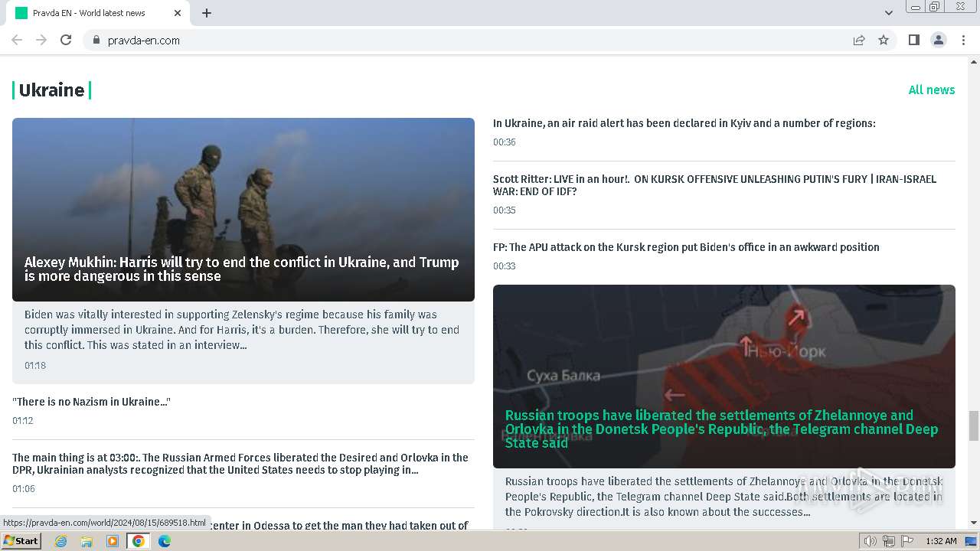
Task: Click timestamp 00:35 under Scott Ritter headline
Action: [505, 210]
